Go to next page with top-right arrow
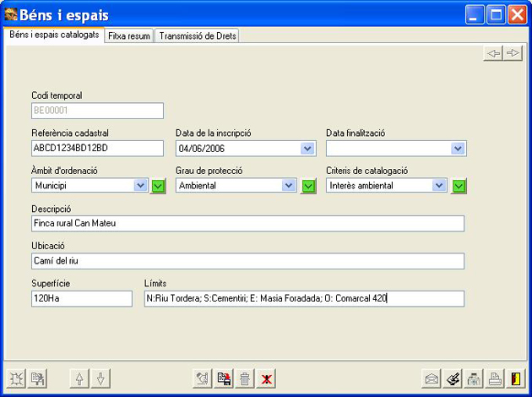The height and width of the screenshot is (397, 532). (512, 53)
